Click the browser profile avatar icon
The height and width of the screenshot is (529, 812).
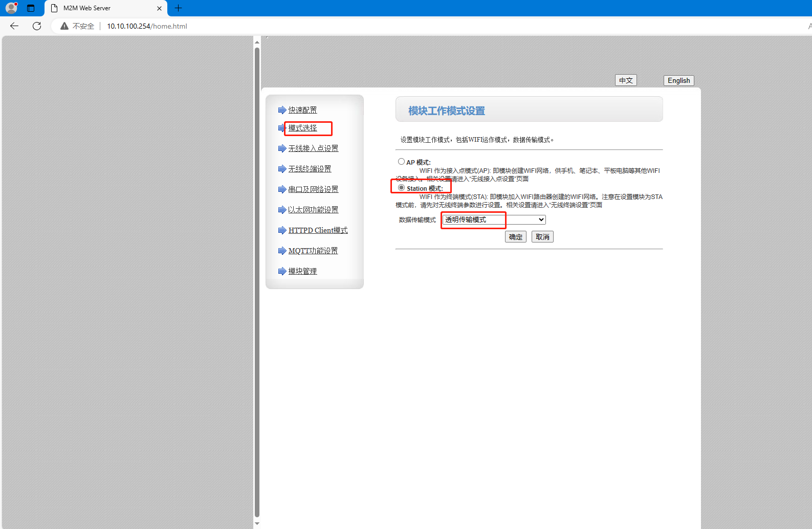click(11, 8)
